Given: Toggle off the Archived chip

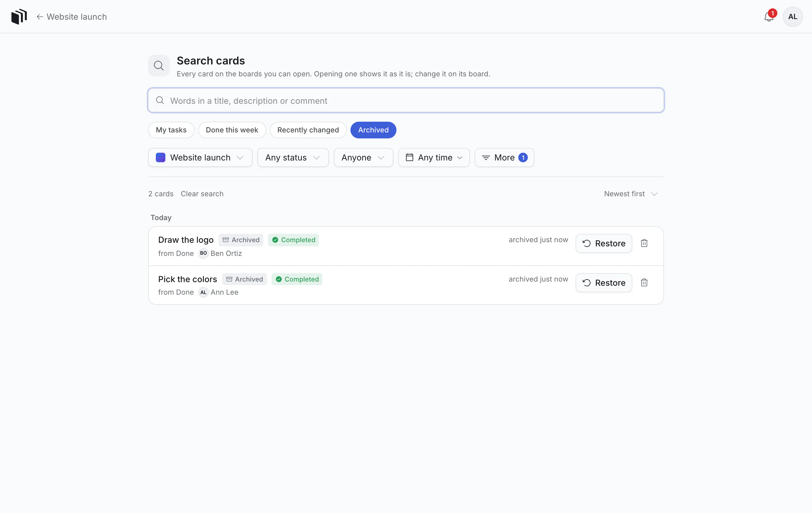Looking at the screenshot, I should point(373,130).
